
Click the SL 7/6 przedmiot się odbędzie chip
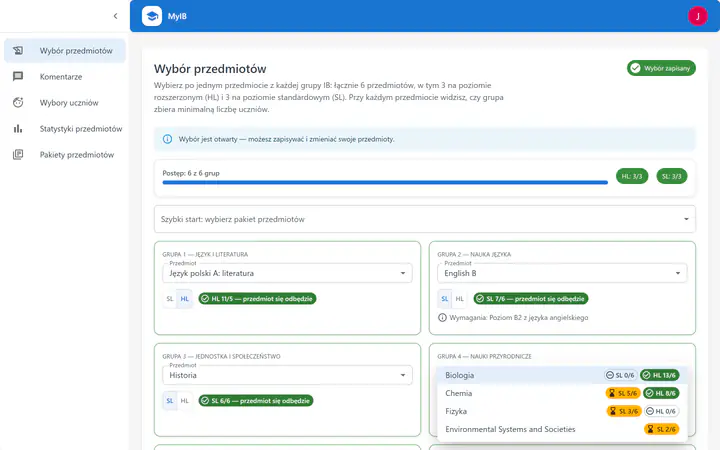coord(530,298)
